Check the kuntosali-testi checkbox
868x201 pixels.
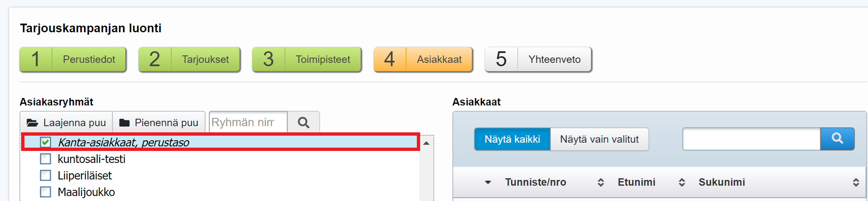coord(45,159)
